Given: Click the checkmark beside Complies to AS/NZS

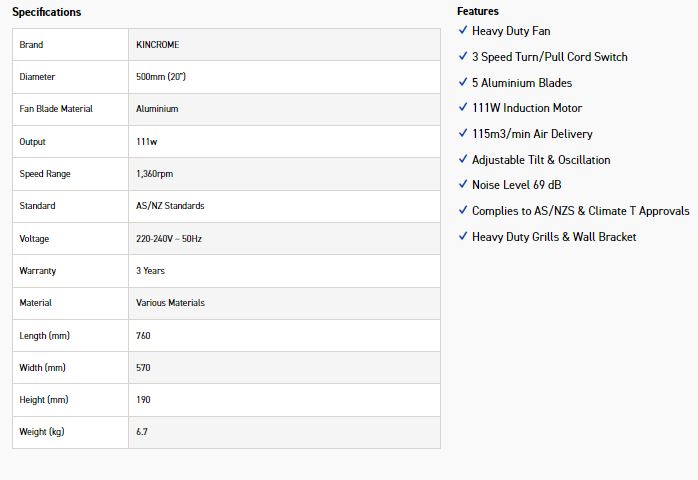Looking at the screenshot, I should 463,211.
